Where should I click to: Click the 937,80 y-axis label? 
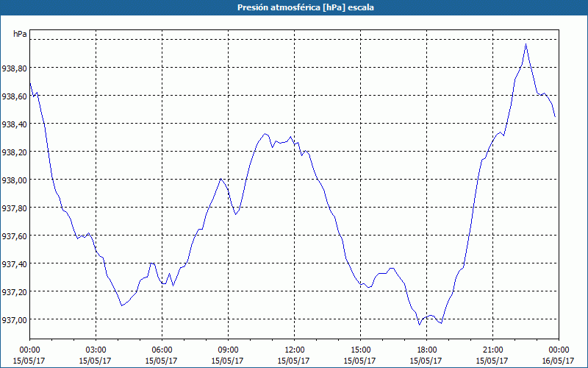coord(15,208)
